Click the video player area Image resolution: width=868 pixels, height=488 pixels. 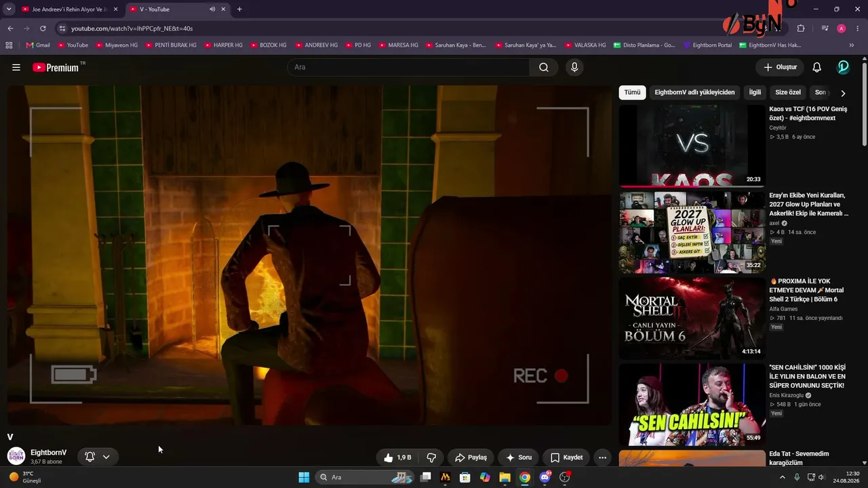309,255
